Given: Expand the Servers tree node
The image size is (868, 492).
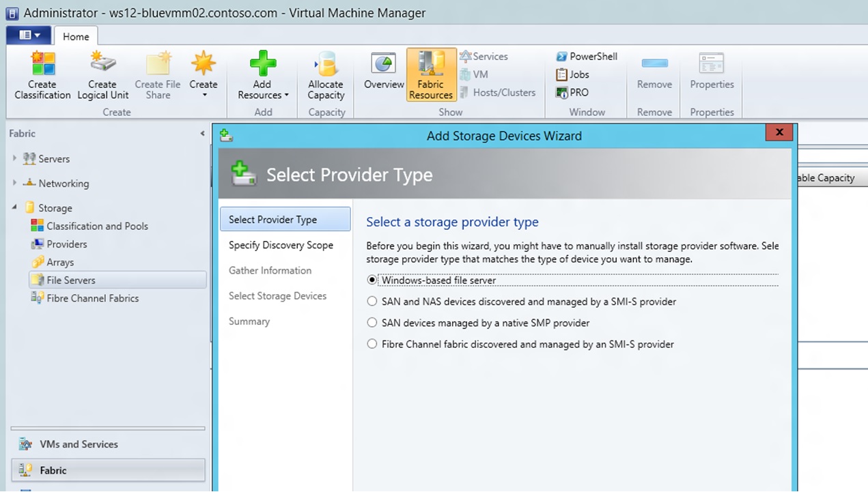Looking at the screenshot, I should click(x=15, y=158).
